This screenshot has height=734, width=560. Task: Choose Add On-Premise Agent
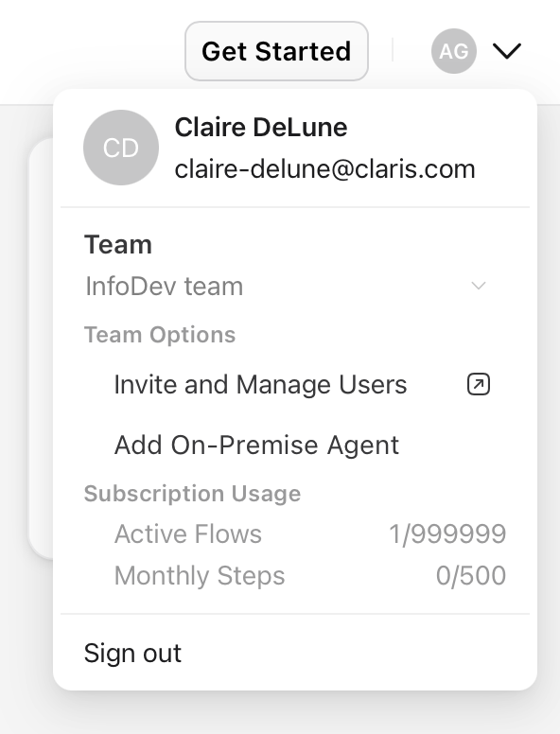[256, 445]
